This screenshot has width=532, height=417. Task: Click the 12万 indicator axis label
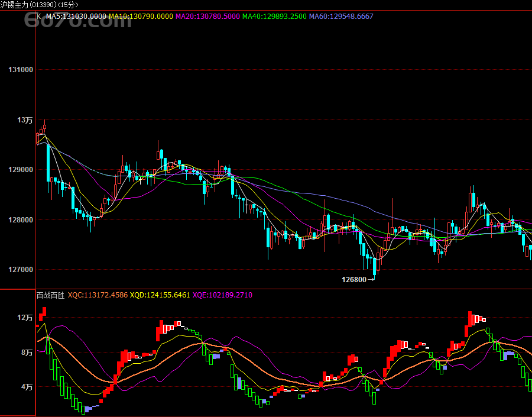[25, 318]
